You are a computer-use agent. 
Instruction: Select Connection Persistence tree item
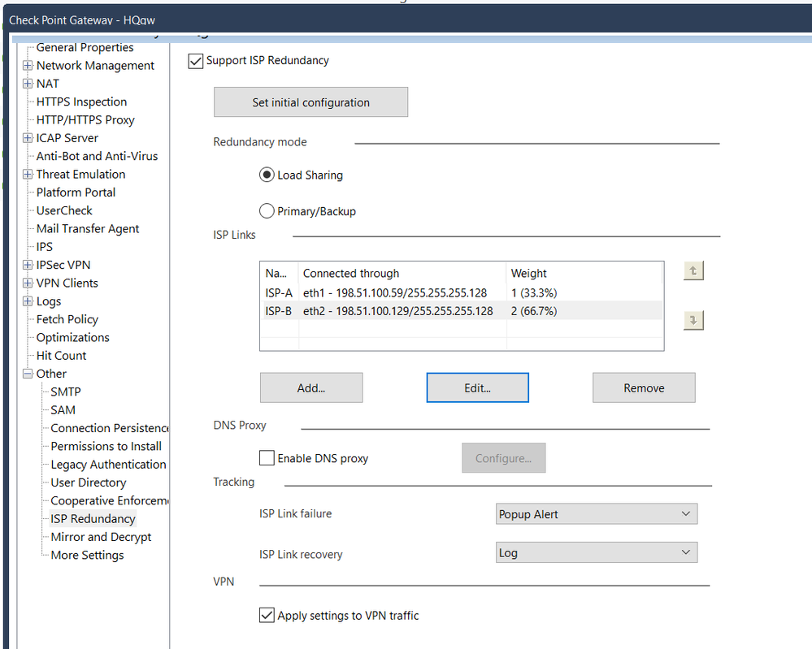tap(109, 428)
